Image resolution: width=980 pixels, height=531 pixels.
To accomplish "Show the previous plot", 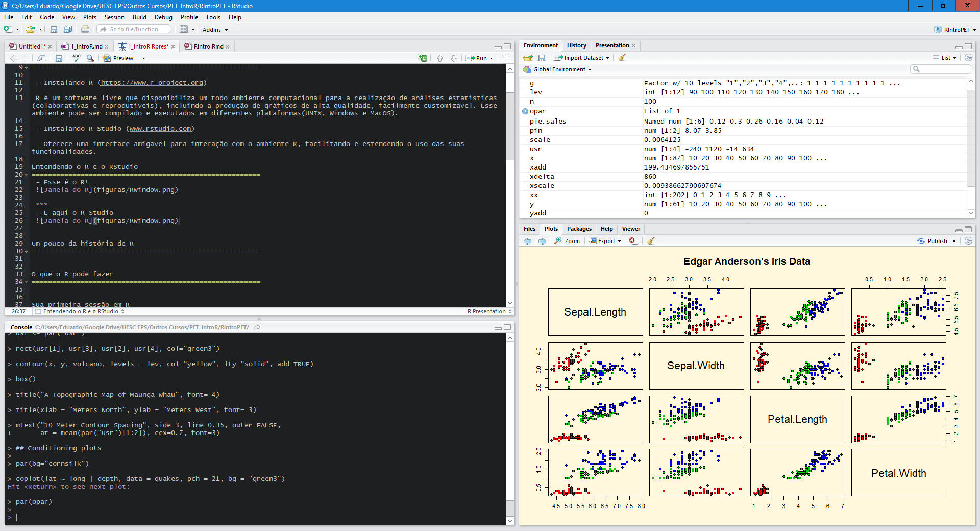I will 528,241.
